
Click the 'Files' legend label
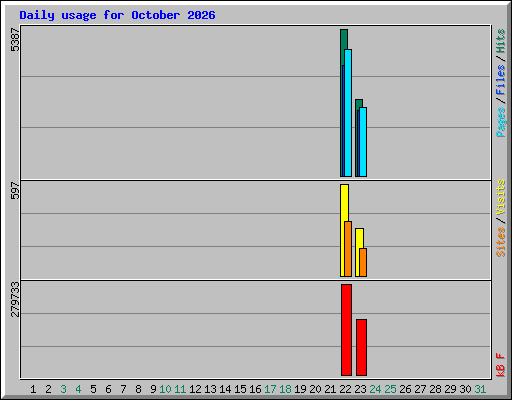pyautogui.click(x=501, y=80)
